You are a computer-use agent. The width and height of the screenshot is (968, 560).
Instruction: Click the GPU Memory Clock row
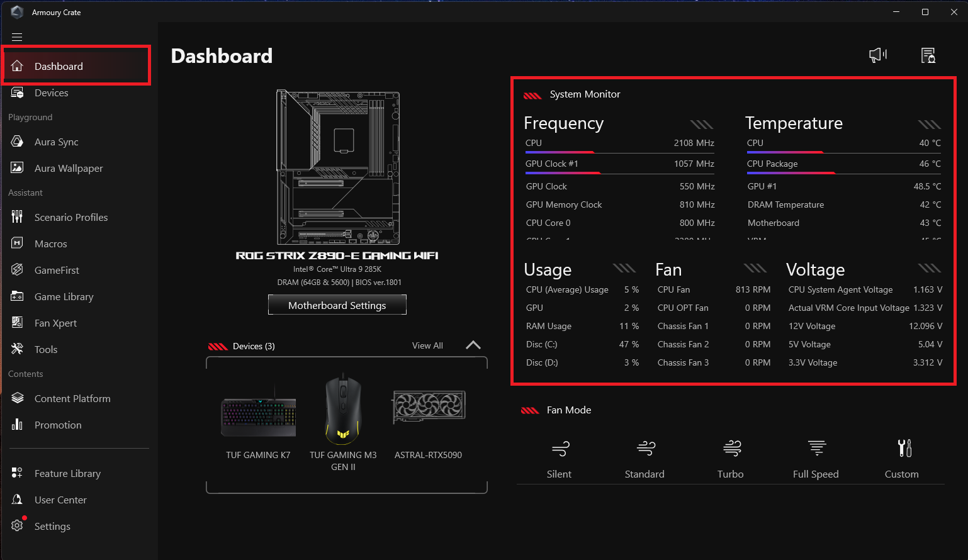[620, 204]
